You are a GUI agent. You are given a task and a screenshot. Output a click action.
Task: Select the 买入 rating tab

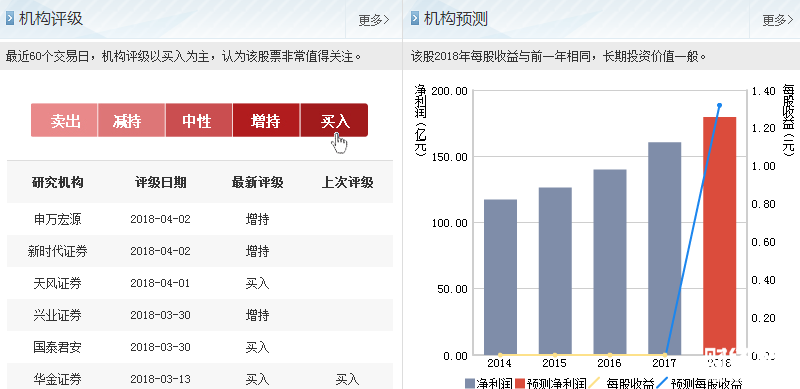click(334, 120)
